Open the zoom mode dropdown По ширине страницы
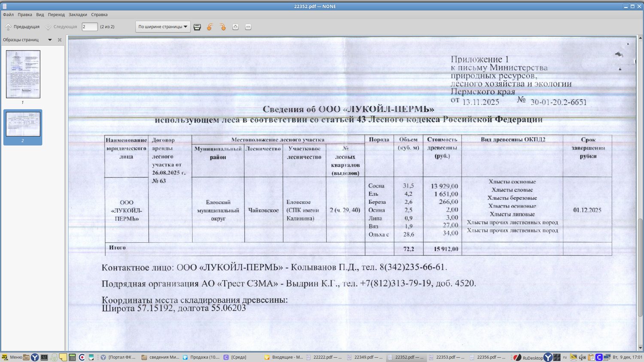 163,27
